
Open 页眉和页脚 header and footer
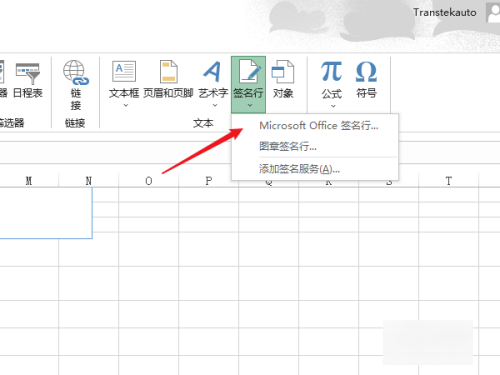(x=168, y=71)
